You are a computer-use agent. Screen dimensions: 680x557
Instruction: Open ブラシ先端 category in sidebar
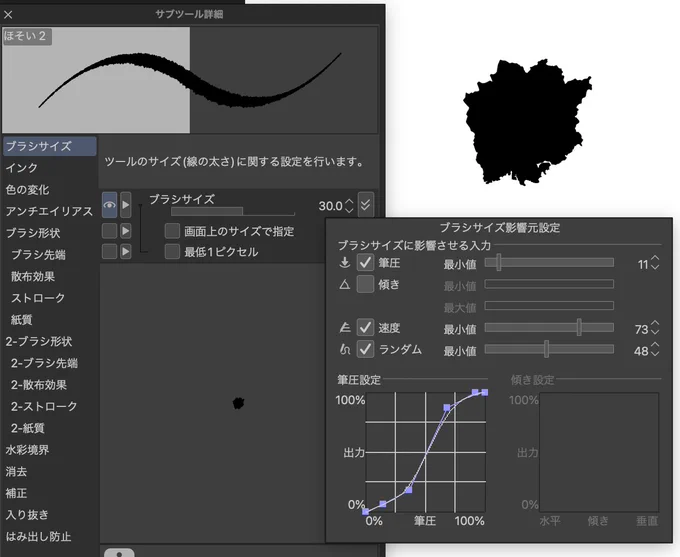pos(38,255)
